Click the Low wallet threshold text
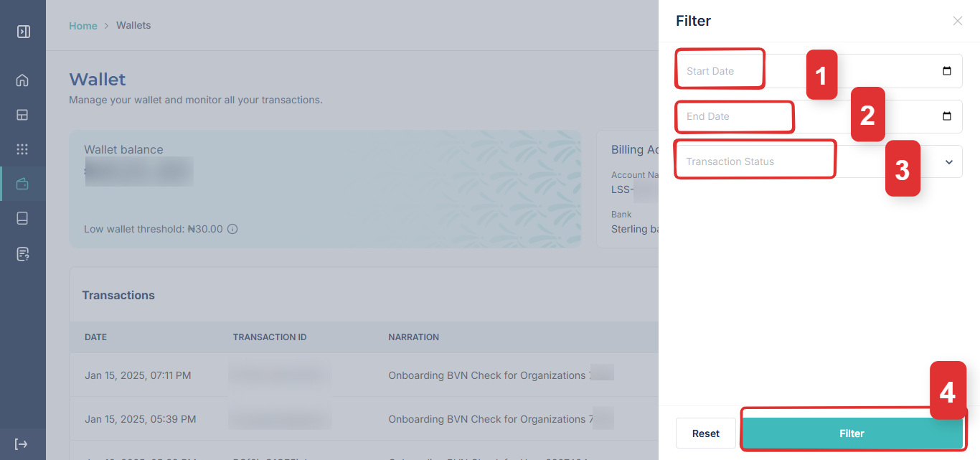Image resolution: width=980 pixels, height=460 pixels. (154, 230)
